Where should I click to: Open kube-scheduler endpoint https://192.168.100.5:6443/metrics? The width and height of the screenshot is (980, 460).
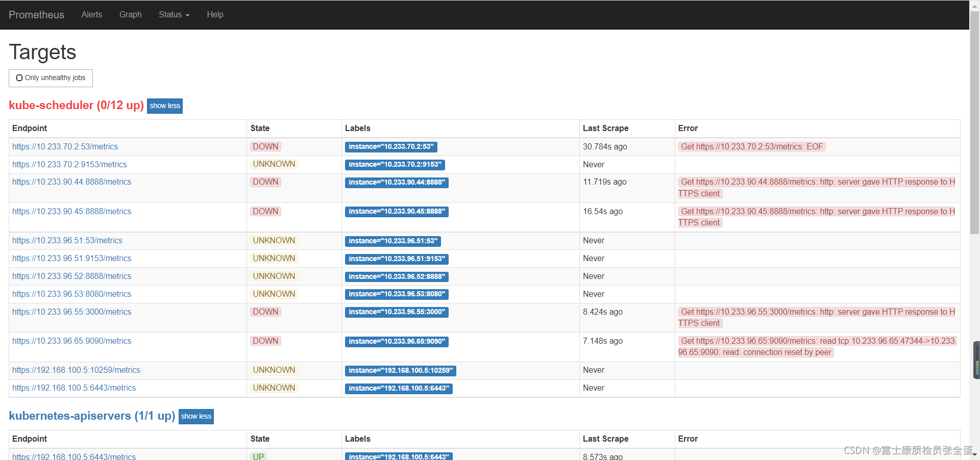[x=74, y=388]
